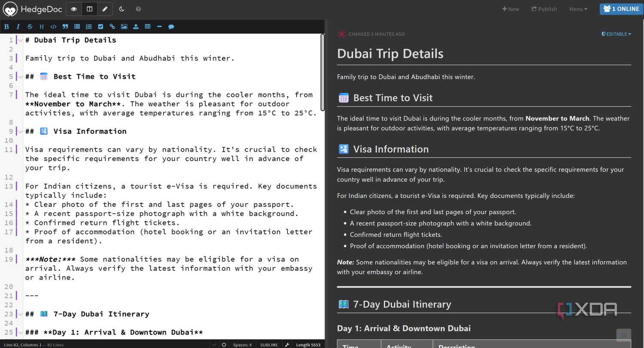The height and width of the screenshot is (348, 644).
Task: Publish the note using the Publish button
Action: (x=544, y=9)
